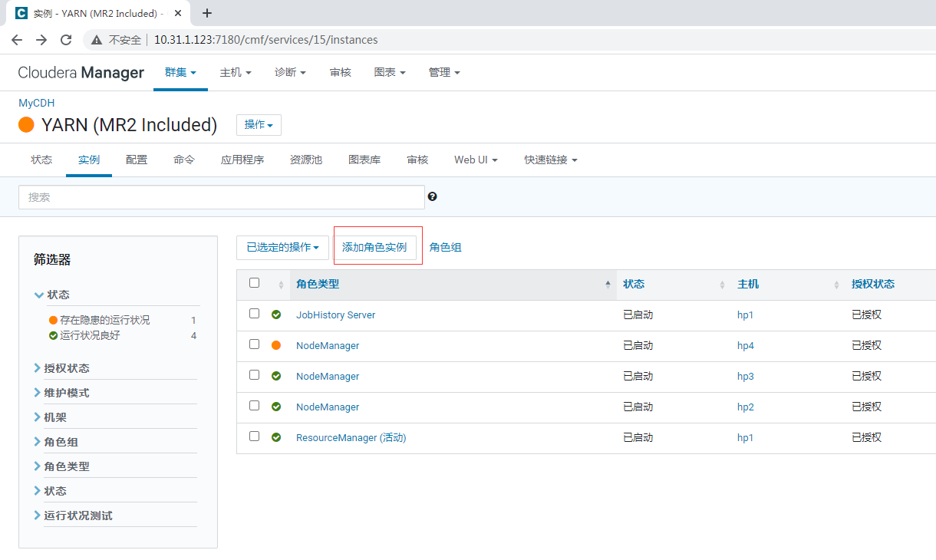Click the 搜索 input field
936x560 pixels.
click(222, 196)
